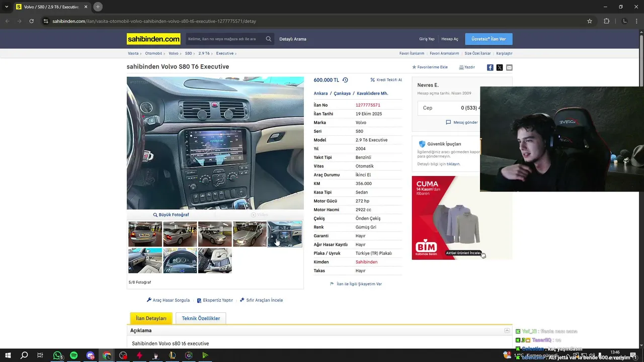Open new Chrome tab plus button

click(x=98, y=7)
